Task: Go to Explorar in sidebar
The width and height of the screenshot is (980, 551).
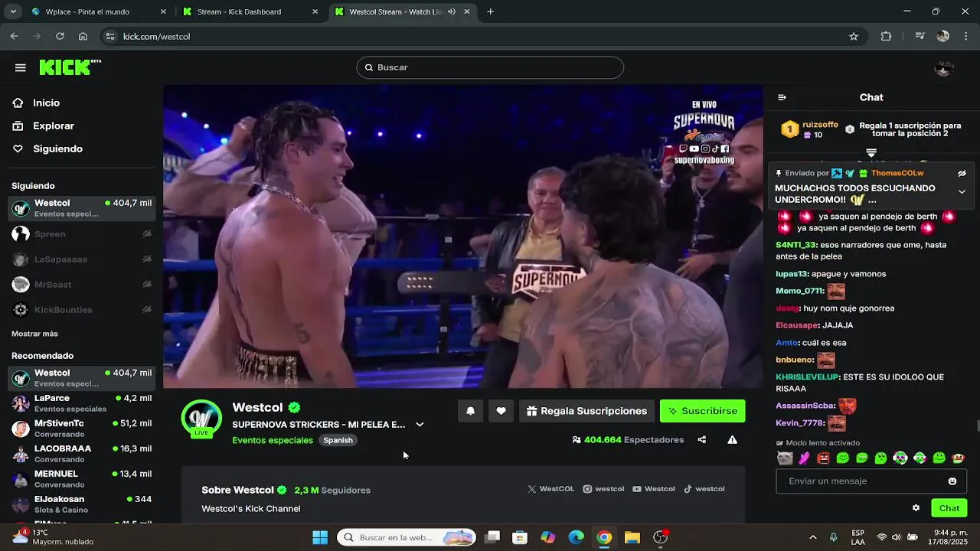Action: click(54, 126)
